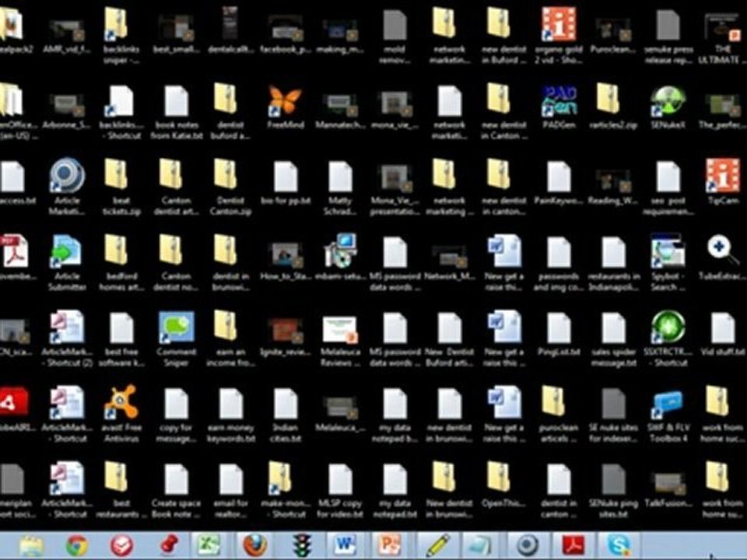Select the PingList.txt file
Screen dimensions: 747x560
click(559, 334)
